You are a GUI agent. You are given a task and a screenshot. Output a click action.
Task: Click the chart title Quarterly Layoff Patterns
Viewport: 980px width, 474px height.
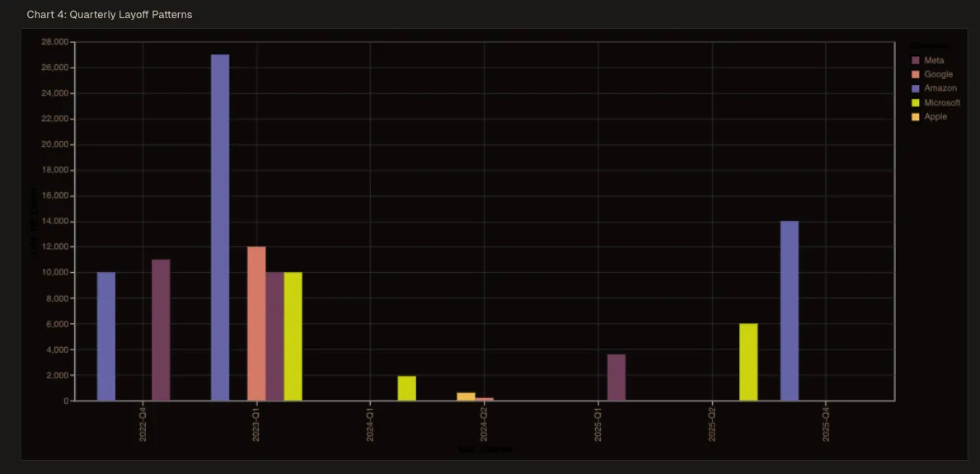point(109,15)
